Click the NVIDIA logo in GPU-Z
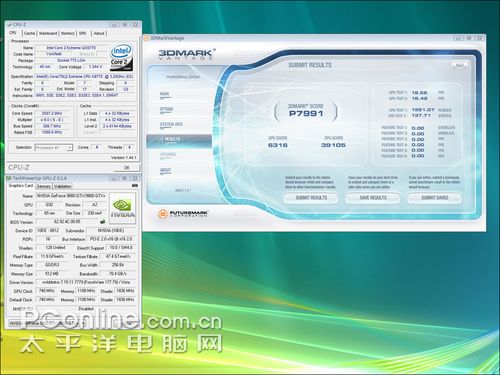This screenshot has height=375, width=500. point(122,207)
